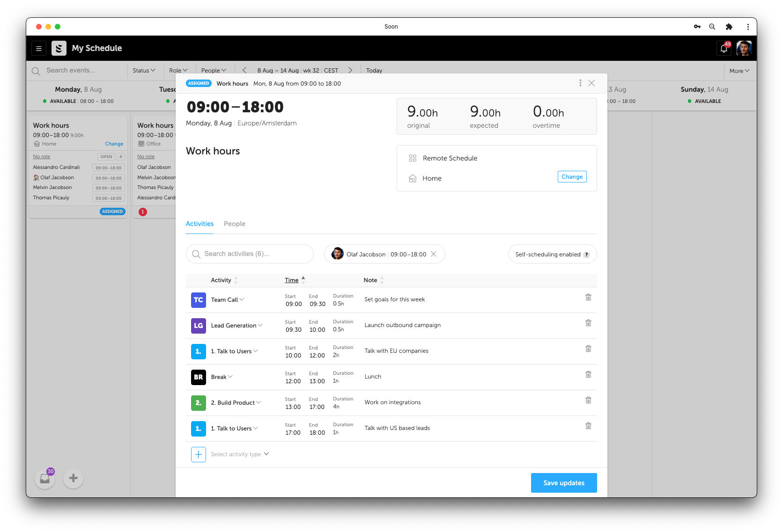This screenshot has width=783, height=532.
Task: Click Save updates button
Action: (x=564, y=483)
